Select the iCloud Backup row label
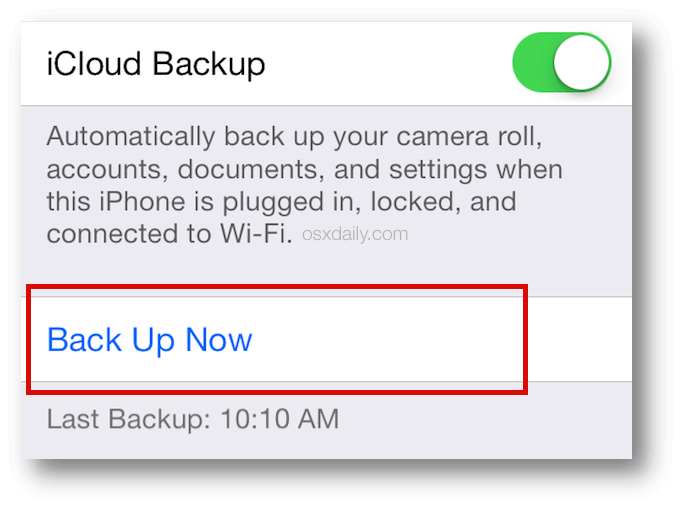The image size is (682, 509). click(156, 64)
